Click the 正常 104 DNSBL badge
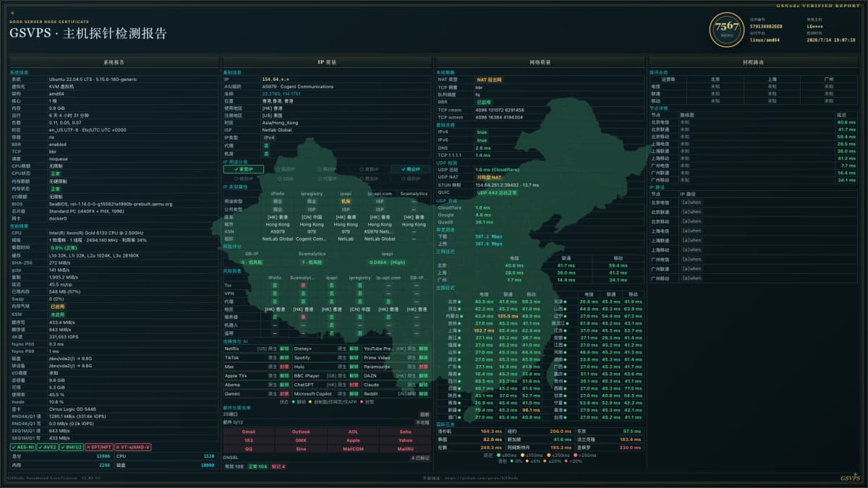Screen dimensions: 868x488 [x=258, y=466]
